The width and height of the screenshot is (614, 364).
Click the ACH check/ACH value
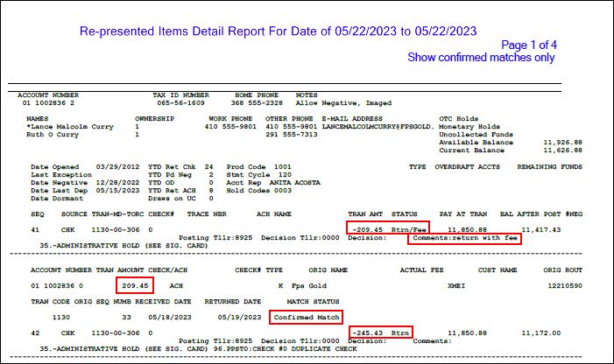pos(176,286)
